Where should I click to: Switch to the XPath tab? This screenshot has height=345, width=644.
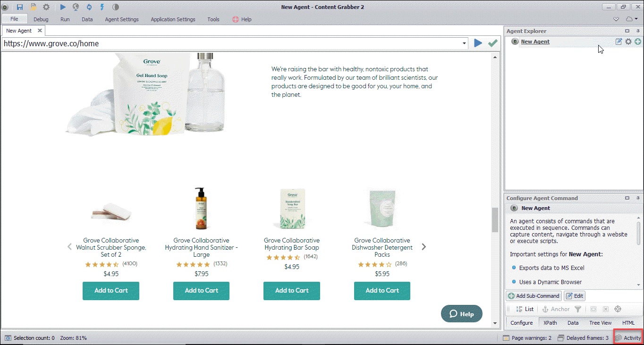click(550, 323)
